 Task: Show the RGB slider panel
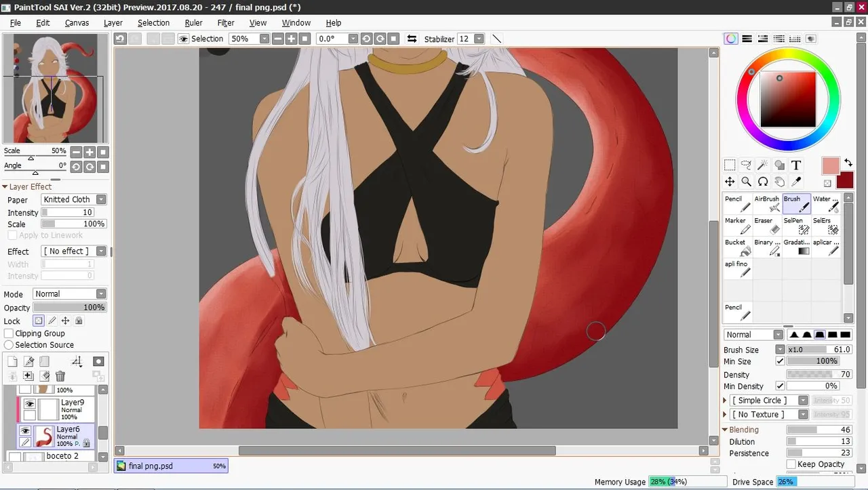pos(747,39)
